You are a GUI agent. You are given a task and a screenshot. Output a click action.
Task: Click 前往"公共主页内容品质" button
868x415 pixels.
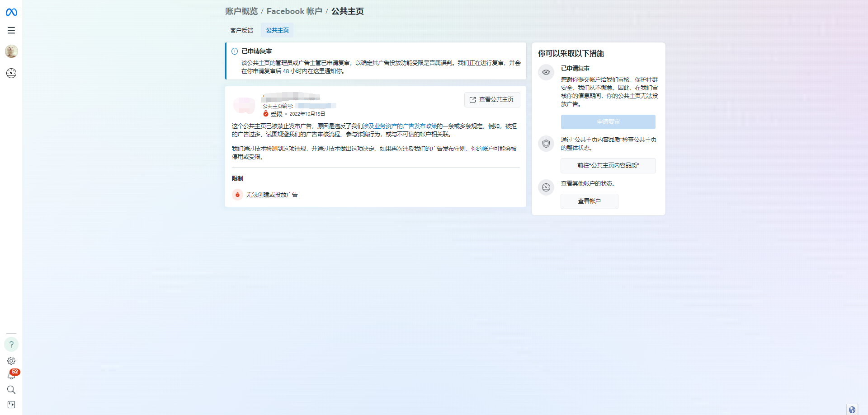point(608,166)
